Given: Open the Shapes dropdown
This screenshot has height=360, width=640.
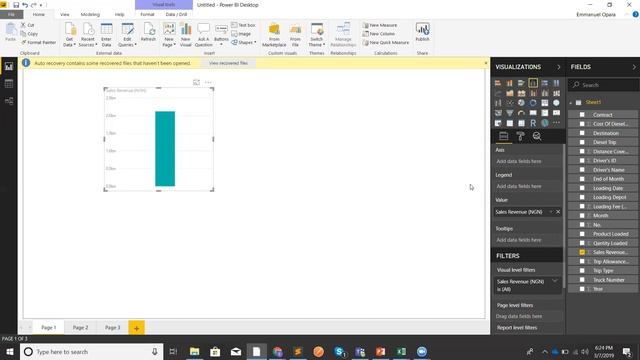Looking at the screenshot, I should [x=244, y=42].
